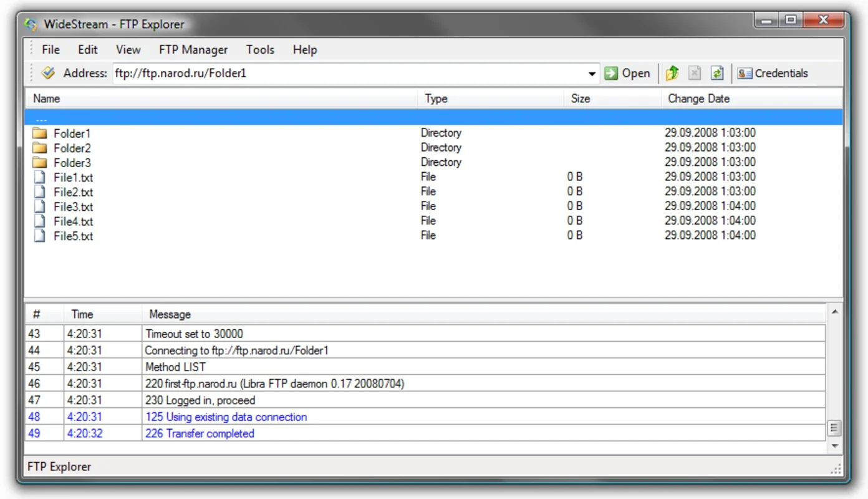Select the File2.txt name
Screen dimensions: 868x499
pos(73,192)
